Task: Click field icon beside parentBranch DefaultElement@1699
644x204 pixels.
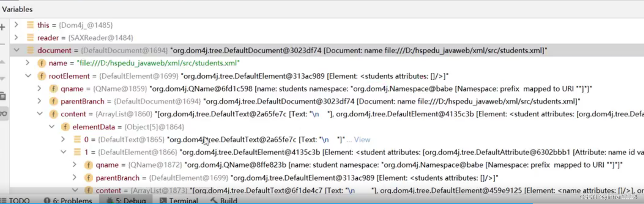Action: (89, 178)
